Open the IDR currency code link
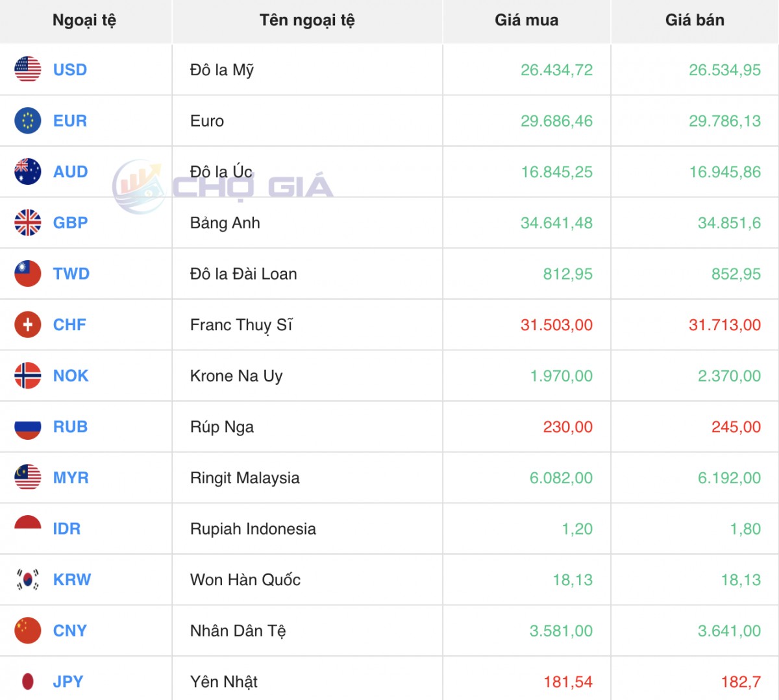 tap(66, 529)
